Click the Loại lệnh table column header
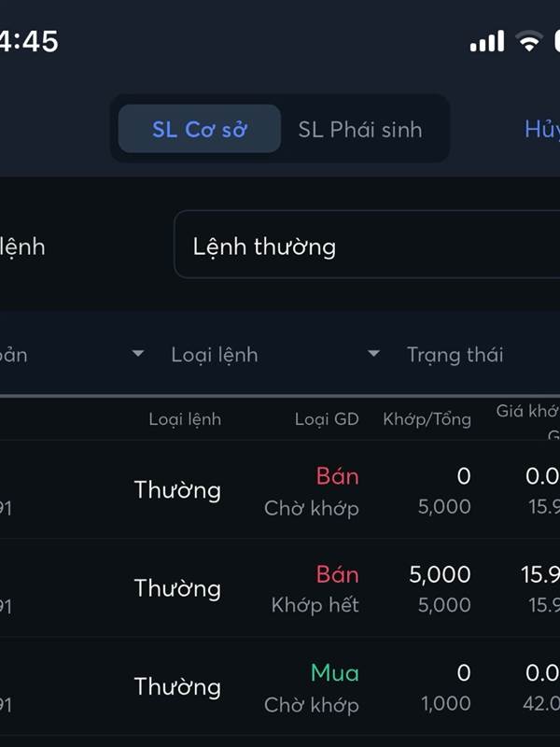 [x=185, y=419]
